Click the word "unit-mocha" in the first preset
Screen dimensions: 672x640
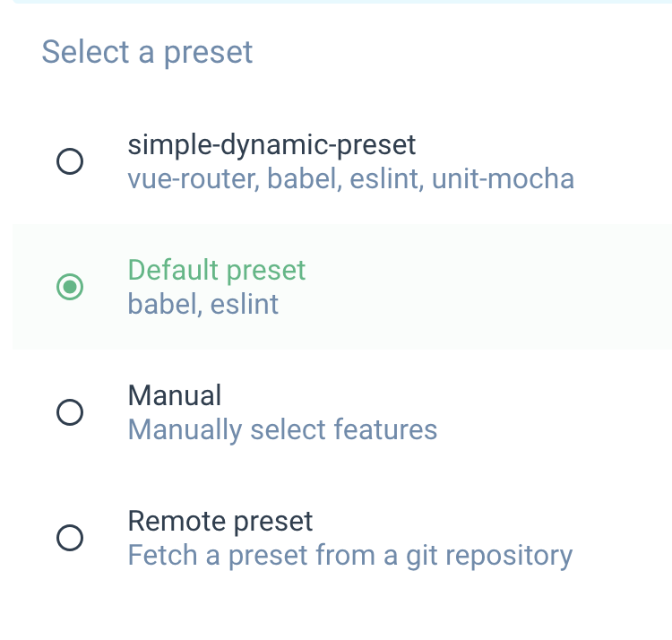click(x=503, y=179)
